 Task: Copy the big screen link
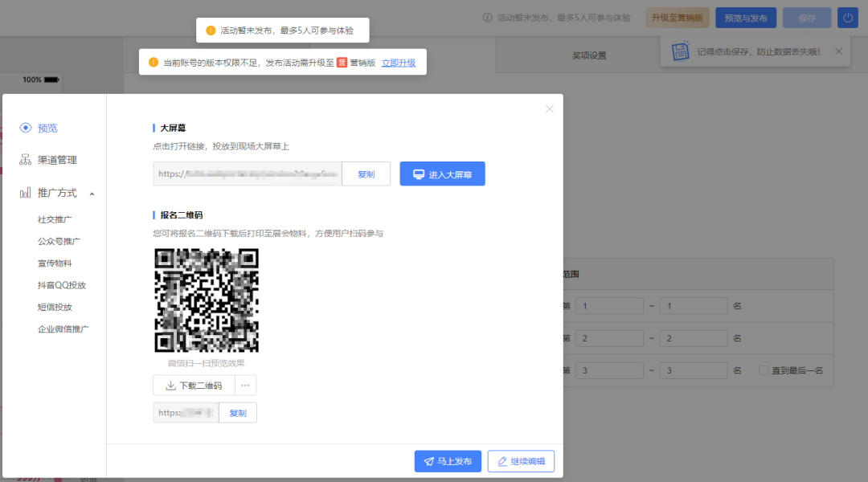pyautogui.click(x=366, y=174)
